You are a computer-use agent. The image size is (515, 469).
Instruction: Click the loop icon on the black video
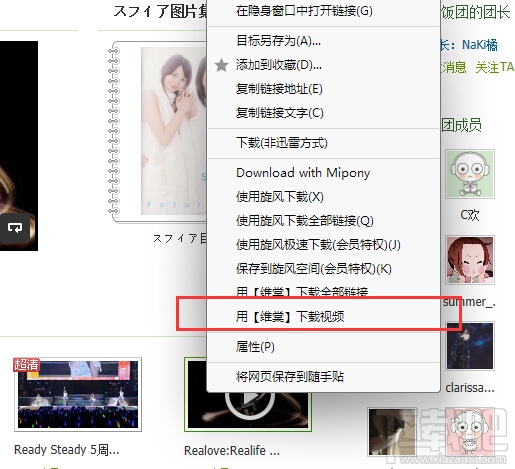[15, 228]
